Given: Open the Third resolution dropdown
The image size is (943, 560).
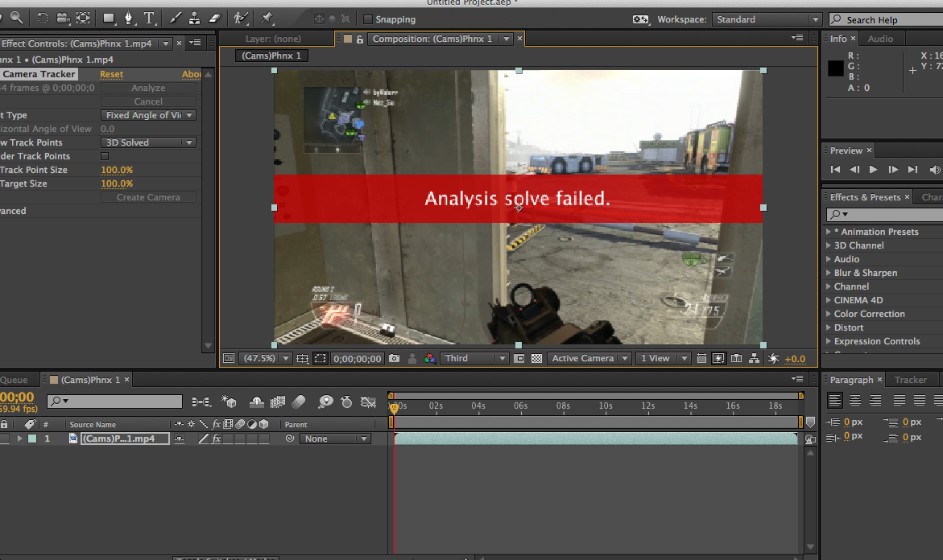Looking at the screenshot, I should click(x=474, y=358).
